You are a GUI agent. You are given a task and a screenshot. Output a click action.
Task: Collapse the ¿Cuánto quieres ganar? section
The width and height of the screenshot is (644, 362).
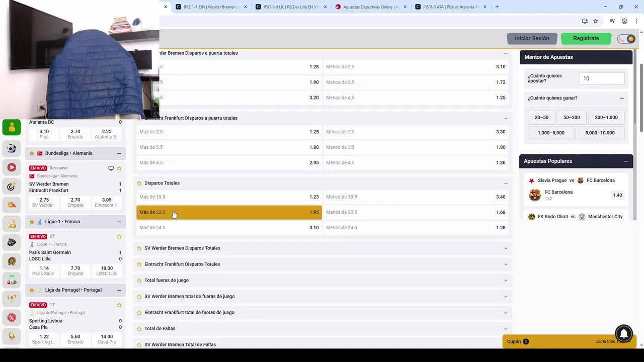click(x=621, y=98)
